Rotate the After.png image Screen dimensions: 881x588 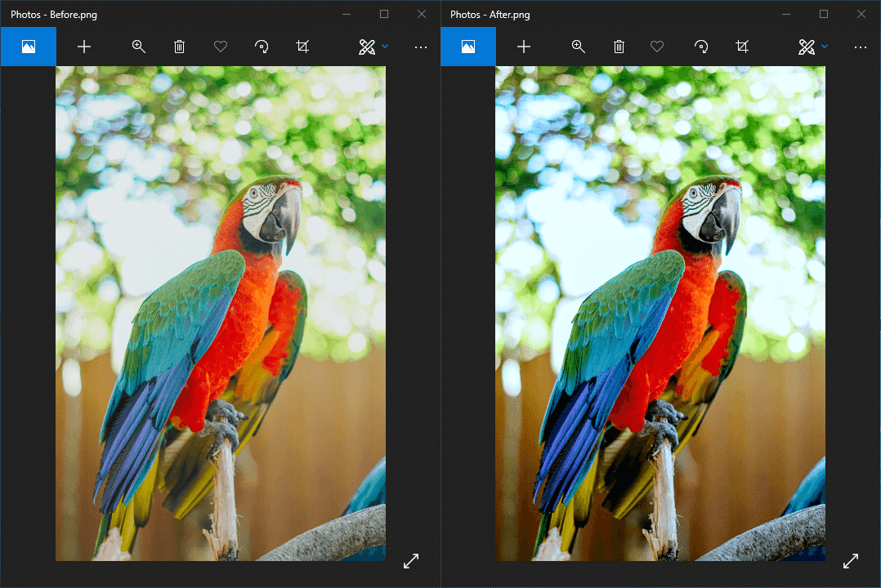701,47
